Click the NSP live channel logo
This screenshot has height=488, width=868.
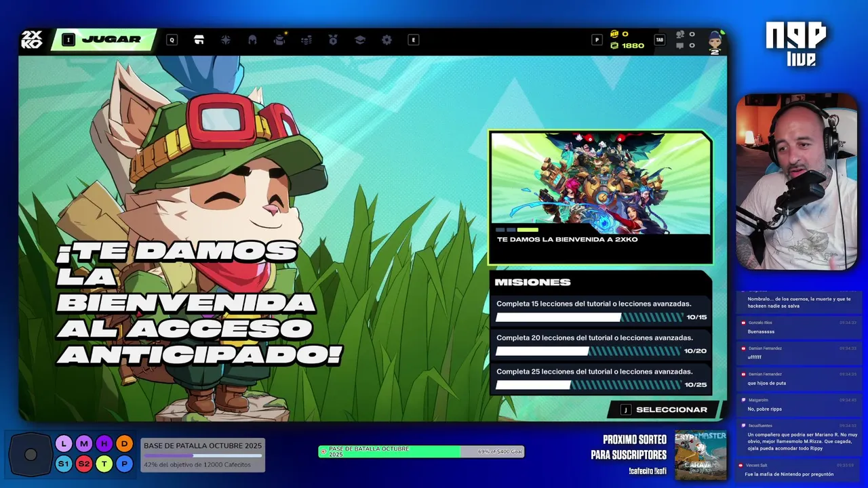click(x=796, y=44)
